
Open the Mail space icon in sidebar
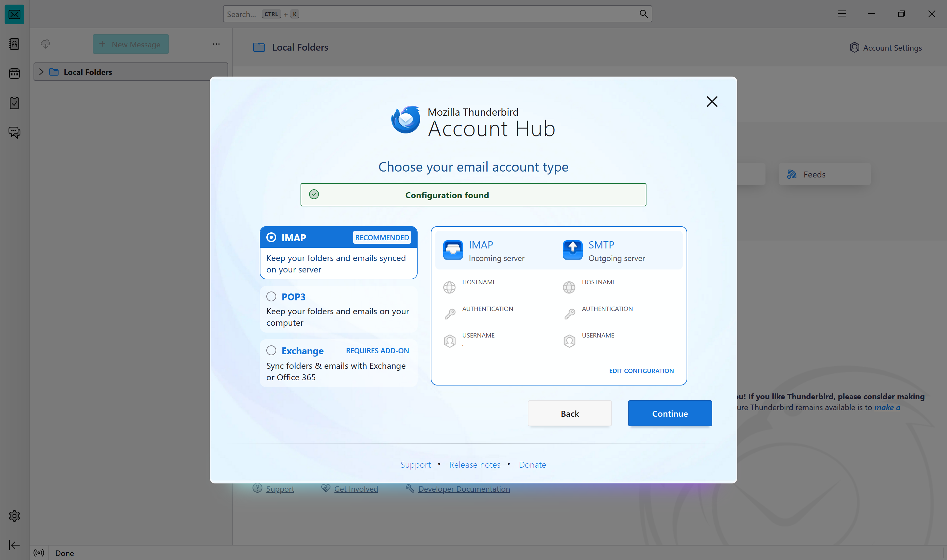(14, 14)
